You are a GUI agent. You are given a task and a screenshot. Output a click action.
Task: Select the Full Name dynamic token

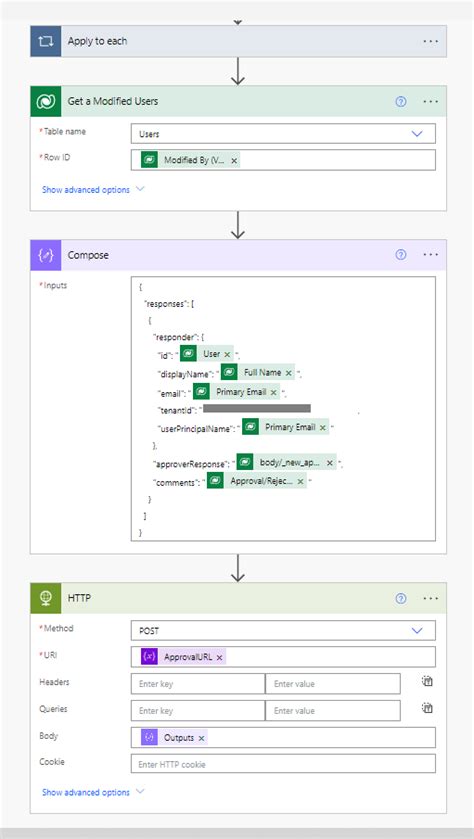[258, 372]
